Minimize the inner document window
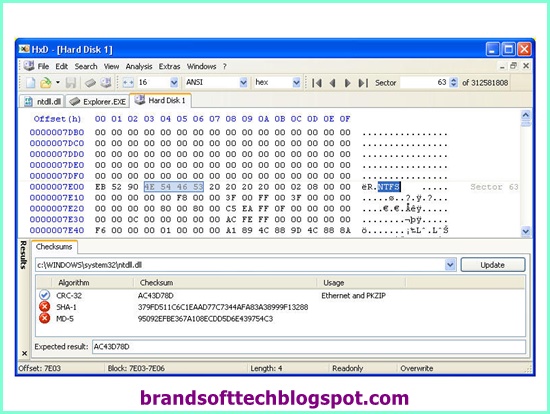This screenshot has height=414, width=550. 502,66
